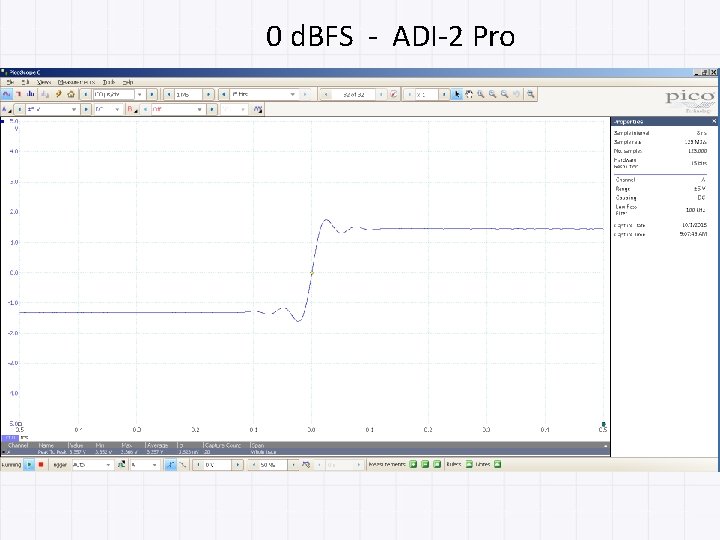Click the Home display icon

point(71,94)
